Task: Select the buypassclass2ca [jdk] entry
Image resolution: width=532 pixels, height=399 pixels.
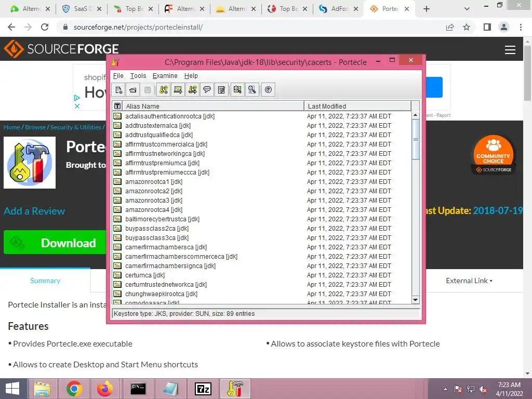Action: pos(261,229)
